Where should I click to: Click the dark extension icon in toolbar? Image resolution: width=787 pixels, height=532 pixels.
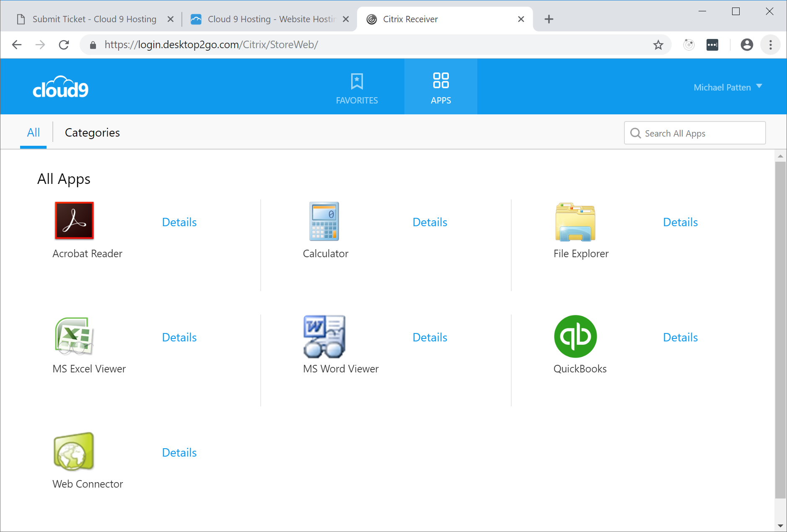[x=712, y=45]
